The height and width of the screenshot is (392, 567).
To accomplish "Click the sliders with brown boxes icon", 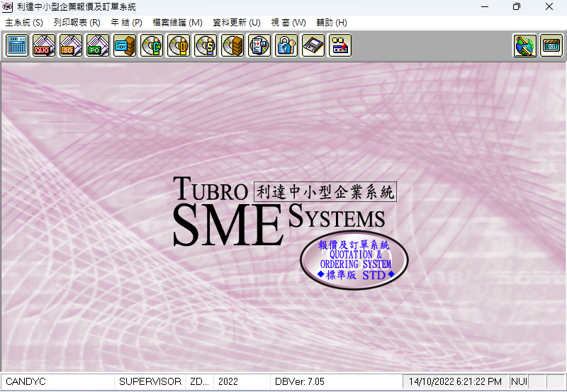I will (x=125, y=45).
